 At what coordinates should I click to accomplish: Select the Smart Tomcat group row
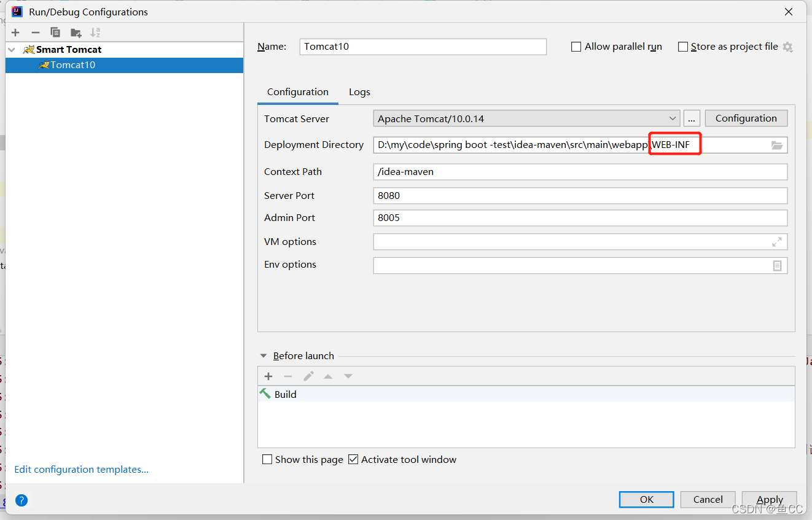(x=124, y=50)
